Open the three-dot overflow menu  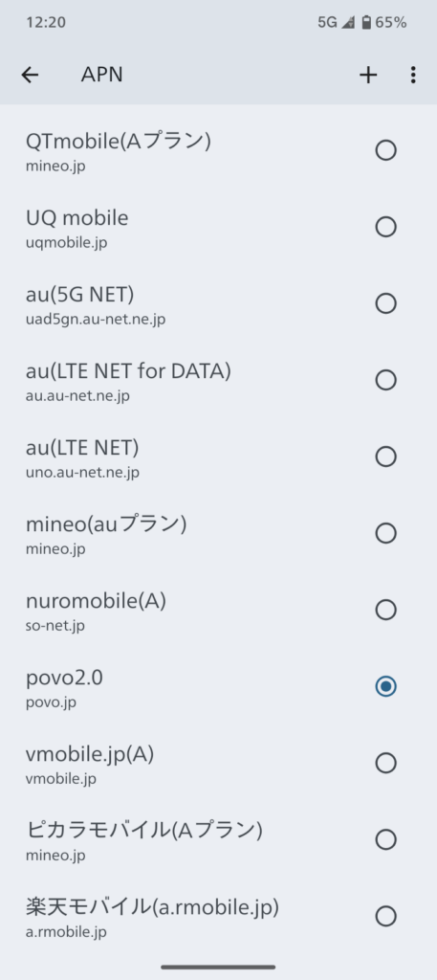(x=413, y=75)
